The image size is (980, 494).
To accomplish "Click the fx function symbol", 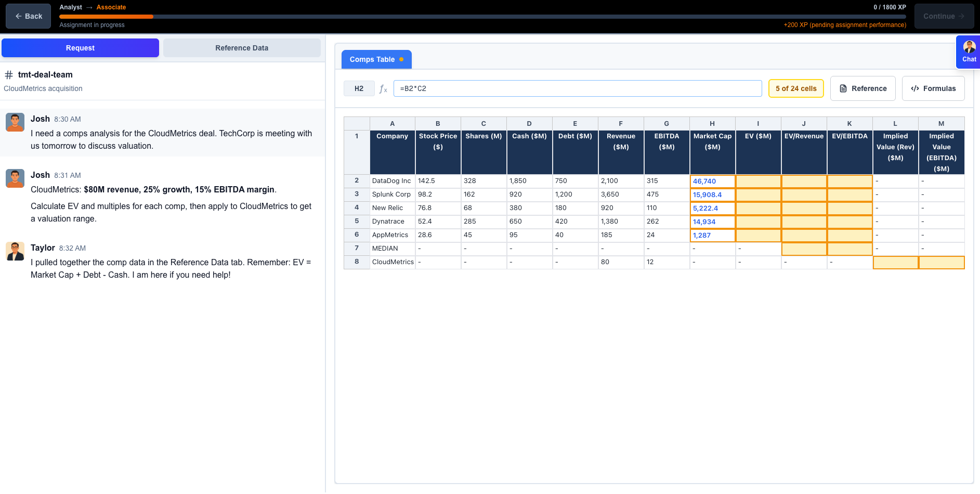I will pos(383,89).
